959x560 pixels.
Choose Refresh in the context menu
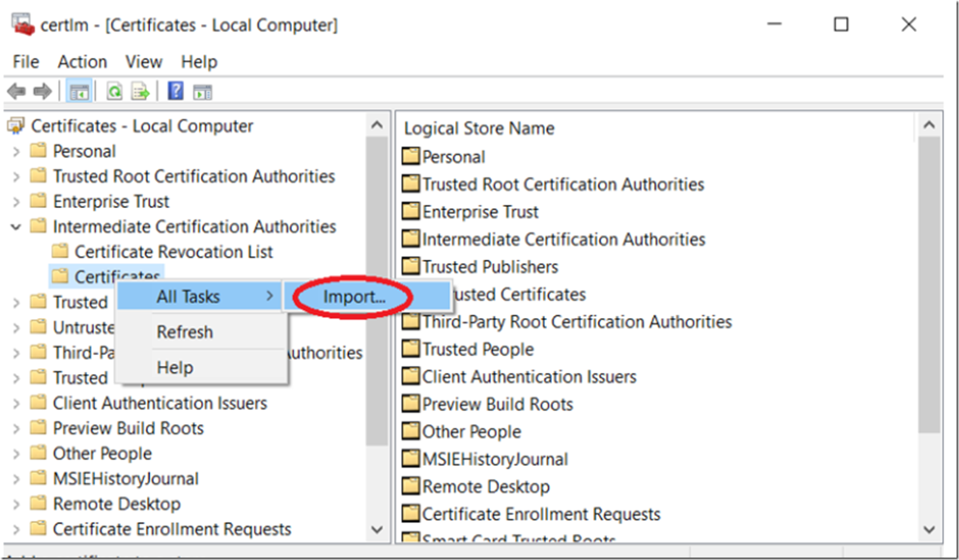[185, 331]
